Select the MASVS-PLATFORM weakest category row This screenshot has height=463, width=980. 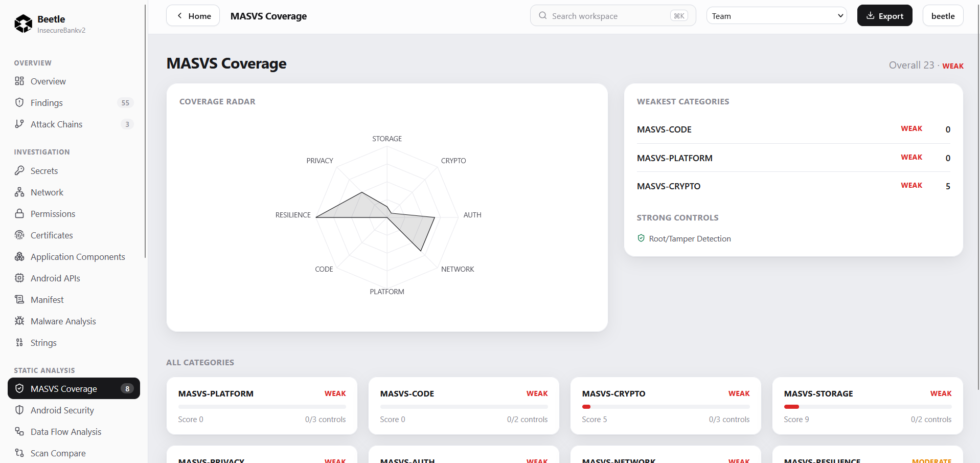click(793, 158)
